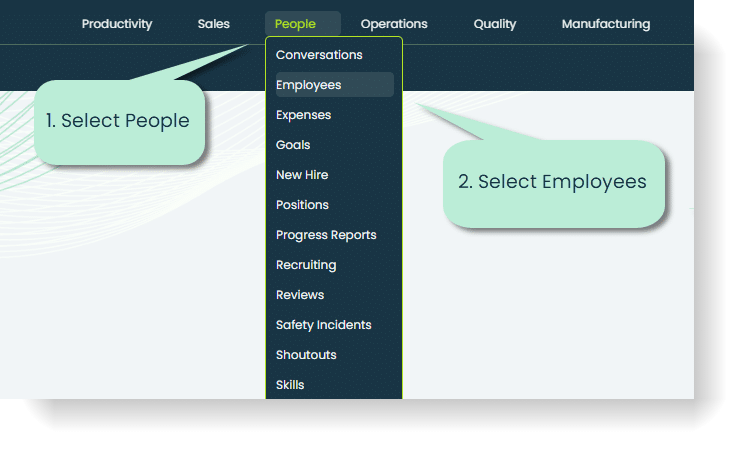Screen dimensions: 749x454
Task: Go to Positions
Action: click(302, 205)
